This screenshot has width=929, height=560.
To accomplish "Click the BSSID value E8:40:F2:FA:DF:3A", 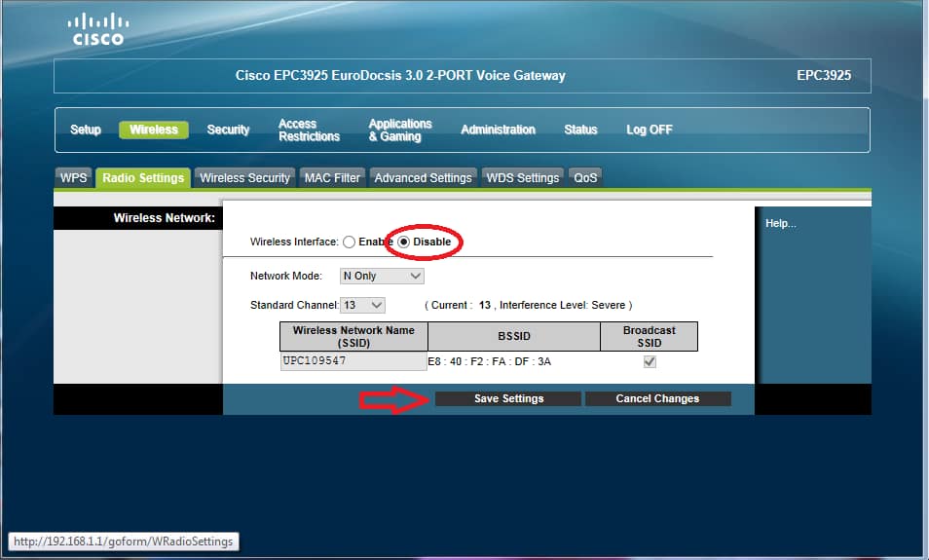I will (490, 361).
